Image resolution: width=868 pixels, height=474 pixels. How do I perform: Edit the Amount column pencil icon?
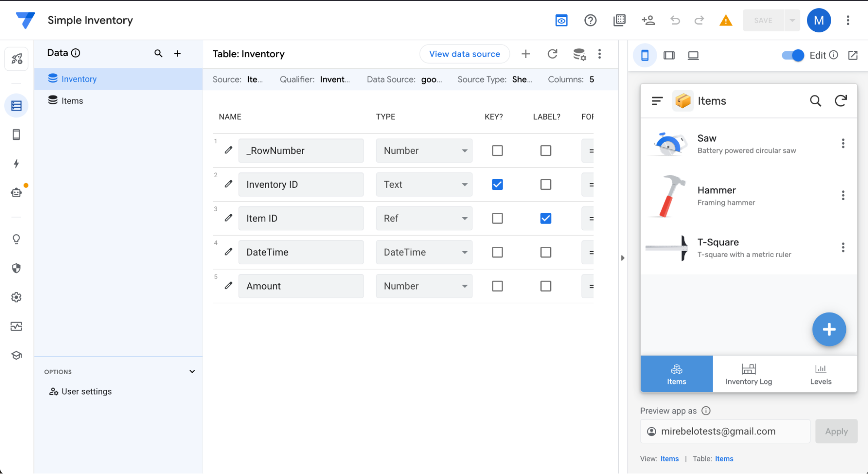pos(228,286)
